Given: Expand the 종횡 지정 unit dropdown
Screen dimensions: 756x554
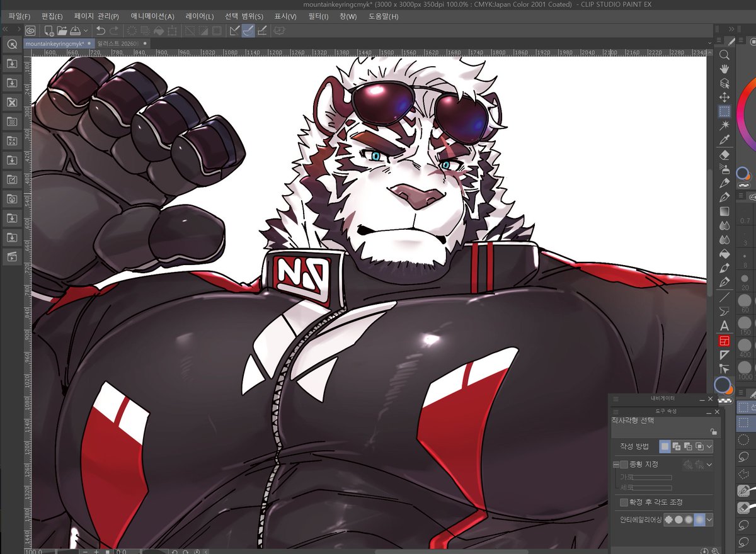Looking at the screenshot, I should [x=710, y=465].
